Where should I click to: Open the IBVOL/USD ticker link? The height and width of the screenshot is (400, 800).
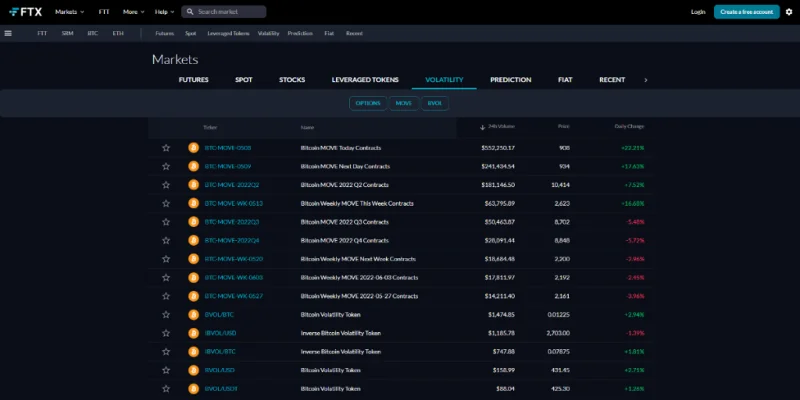tap(220, 333)
